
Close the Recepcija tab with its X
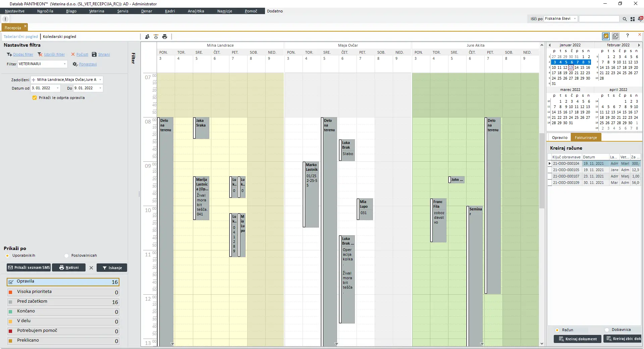click(25, 26)
